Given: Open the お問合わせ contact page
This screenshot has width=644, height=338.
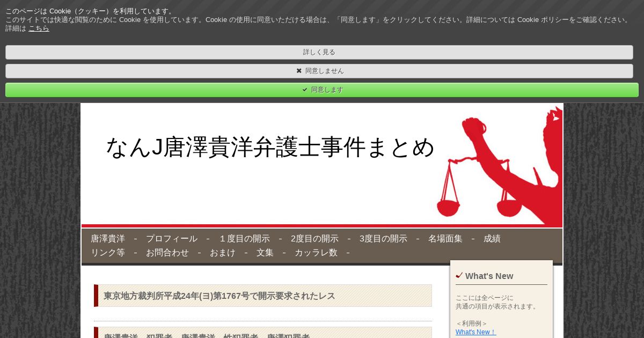Looking at the screenshot, I should [x=167, y=253].
